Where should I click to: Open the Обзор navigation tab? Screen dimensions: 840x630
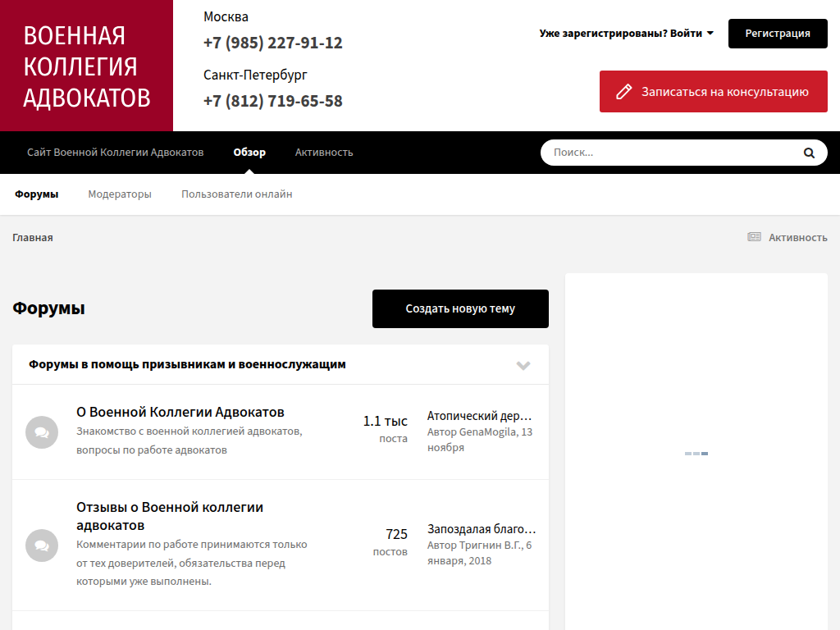[x=249, y=153]
